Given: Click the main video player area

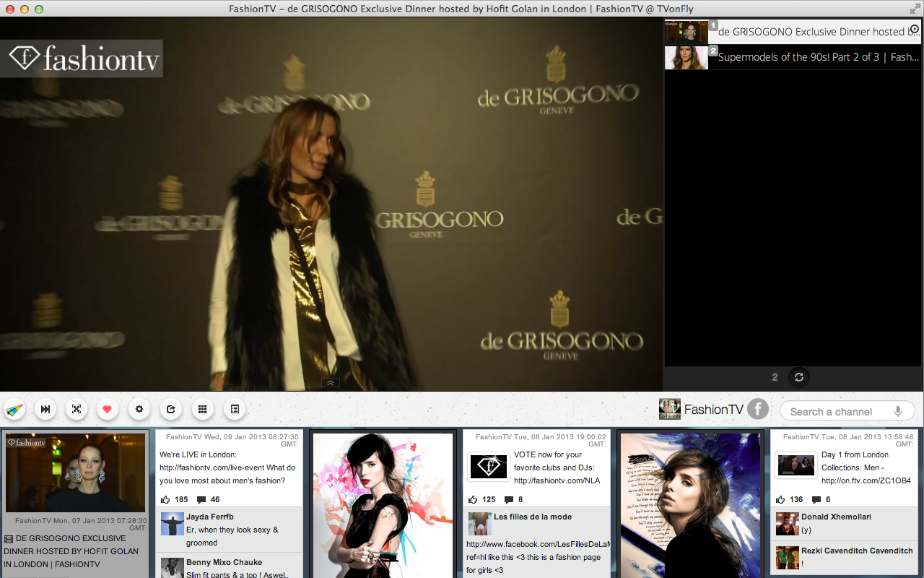Looking at the screenshot, I should [331, 204].
